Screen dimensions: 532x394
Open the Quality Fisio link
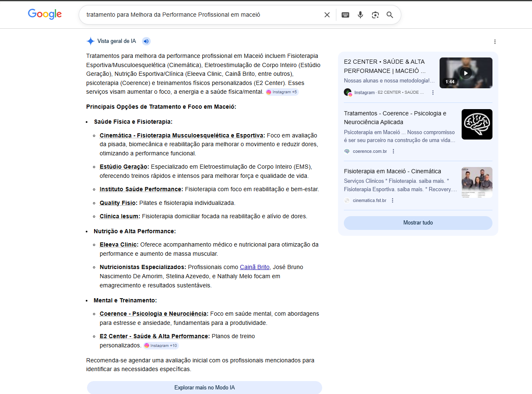(118, 203)
